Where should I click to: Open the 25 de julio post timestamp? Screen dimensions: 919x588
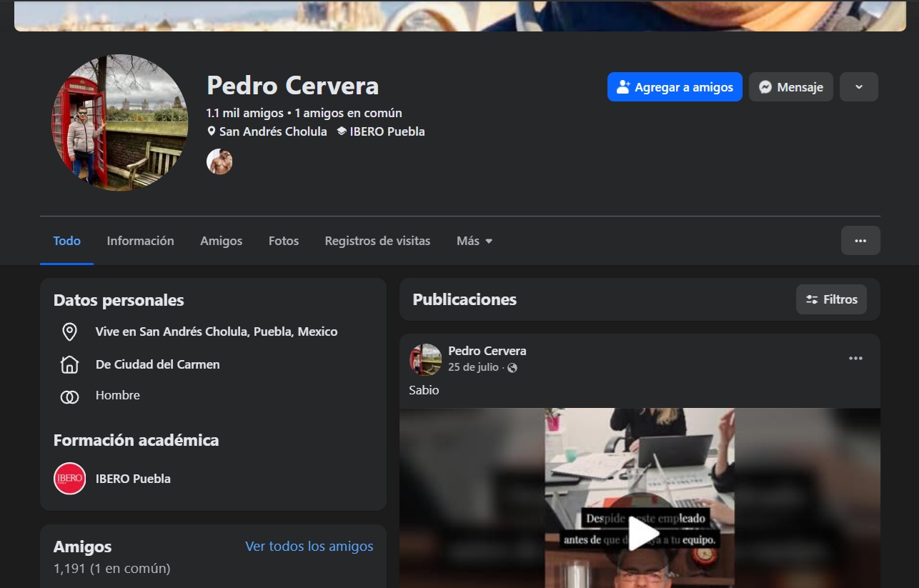pos(473,367)
